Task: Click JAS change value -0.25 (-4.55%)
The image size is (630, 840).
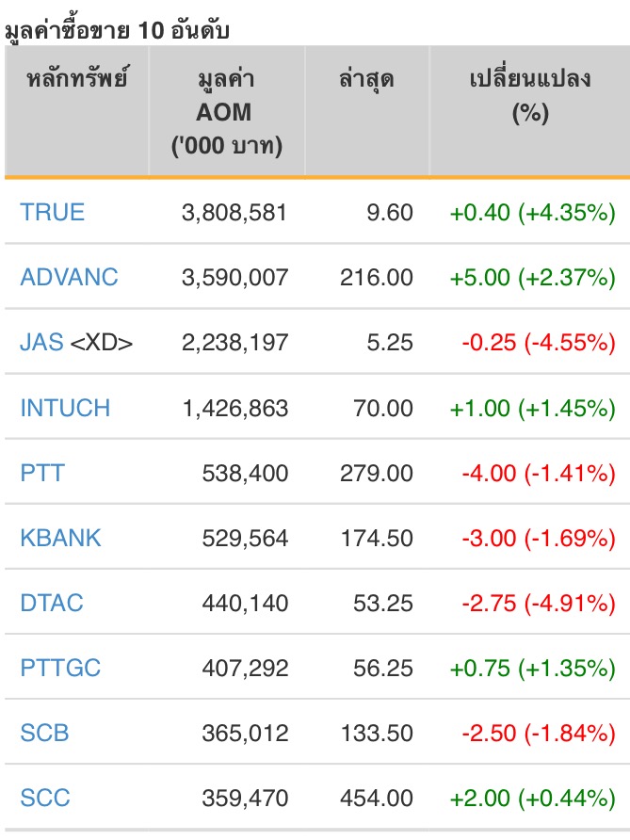Action: [x=538, y=343]
